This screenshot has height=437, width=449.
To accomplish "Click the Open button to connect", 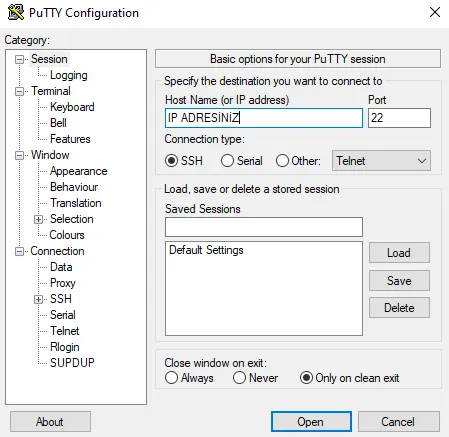I will click(x=311, y=422).
